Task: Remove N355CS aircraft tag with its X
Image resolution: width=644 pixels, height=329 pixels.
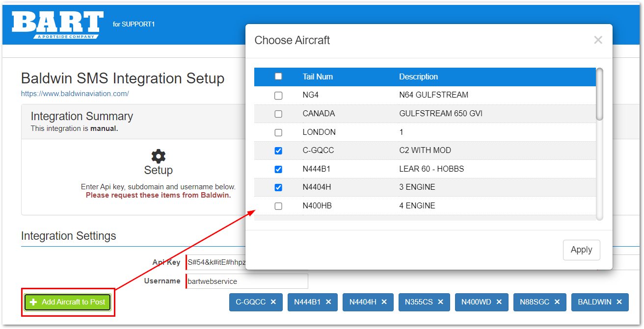Action: click(x=441, y=302)
